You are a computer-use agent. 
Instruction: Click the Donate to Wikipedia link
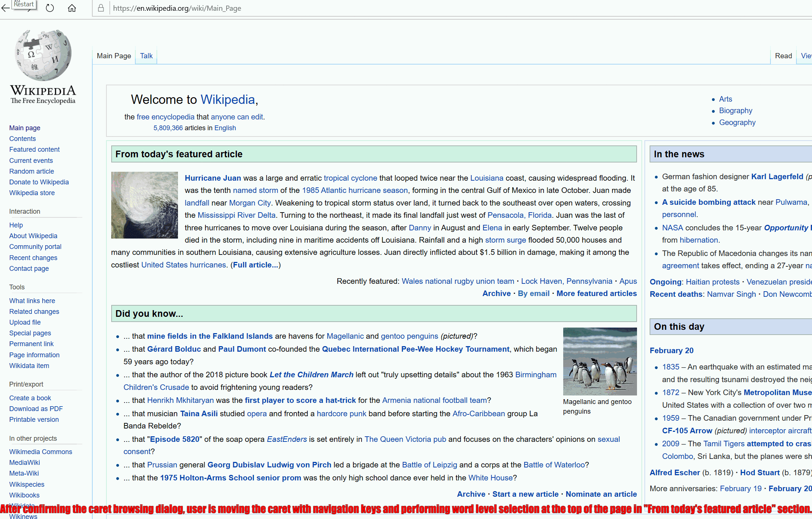[x=39, y=182]
